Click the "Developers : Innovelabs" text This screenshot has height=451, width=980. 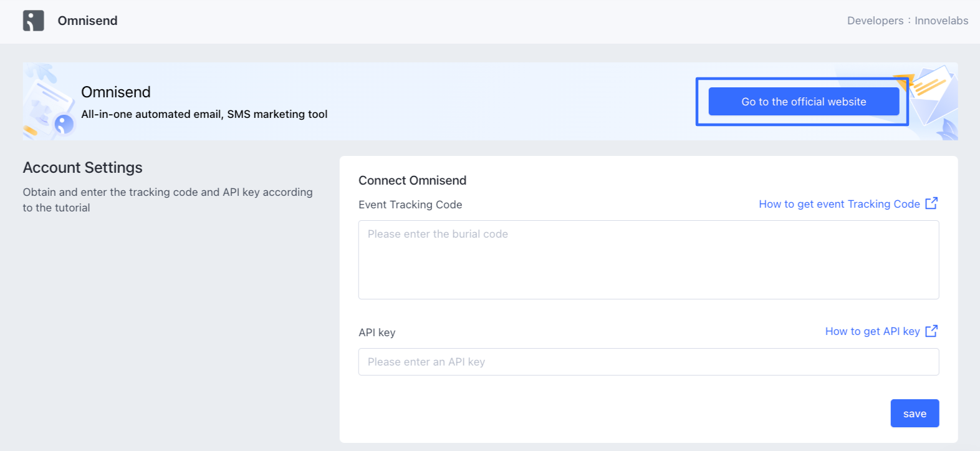[x=907, y=21]
